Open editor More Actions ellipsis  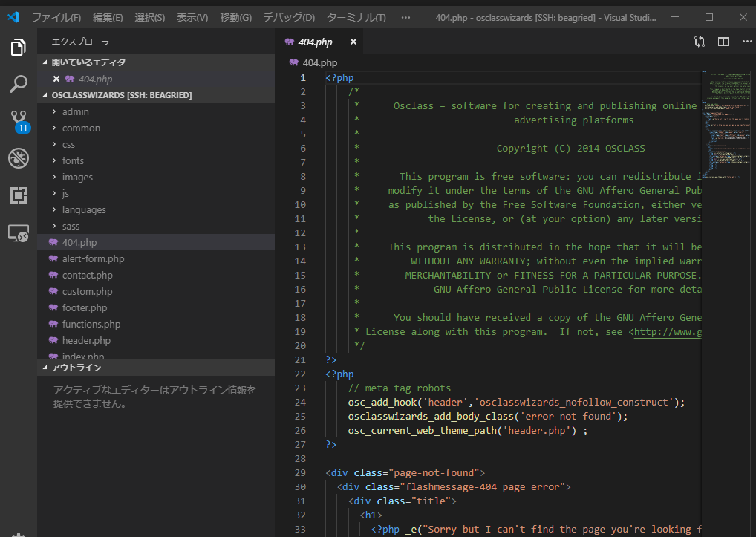click(x=747, y=42)
